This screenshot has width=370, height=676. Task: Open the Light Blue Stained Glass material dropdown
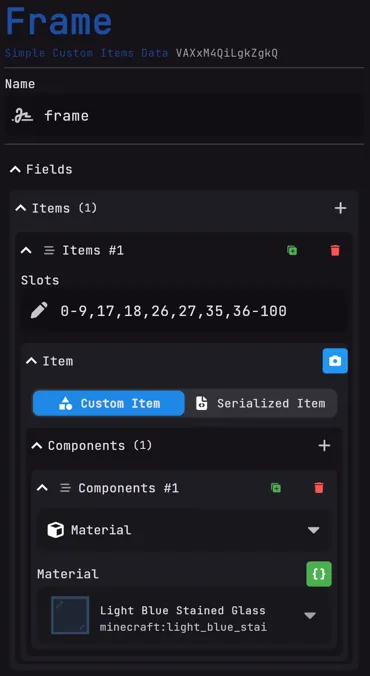pyautogui.click(x=184, y=615)
